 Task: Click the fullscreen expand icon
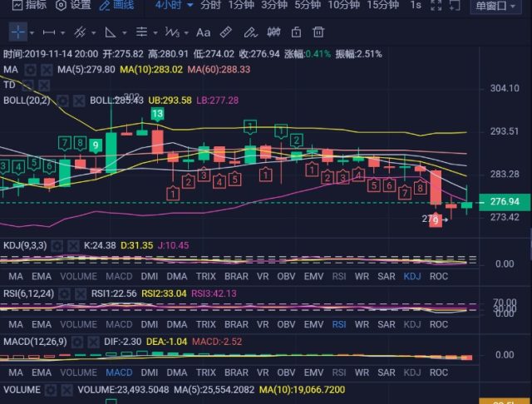436,5
